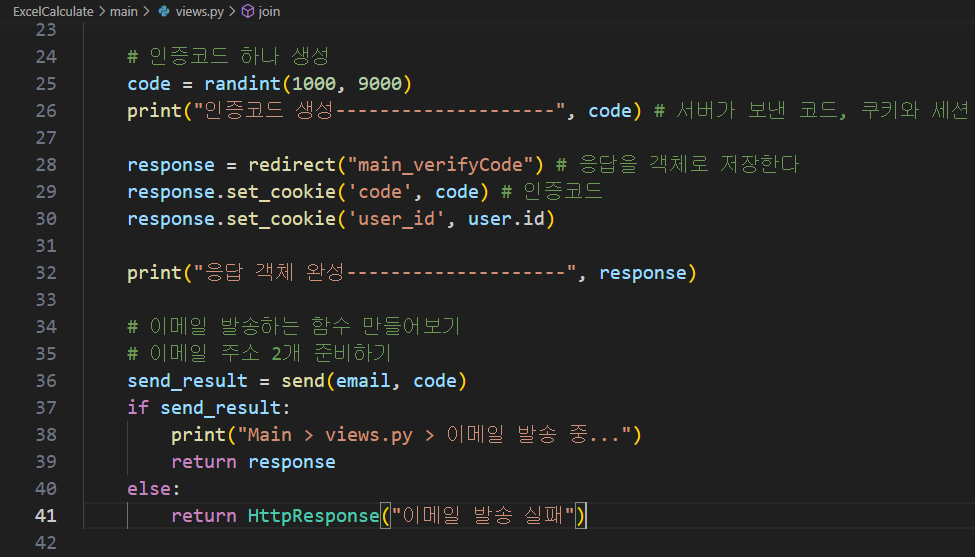
Task: Click comment "# 이메일 주소 2개 준비하기"
Action: [259, 354]
